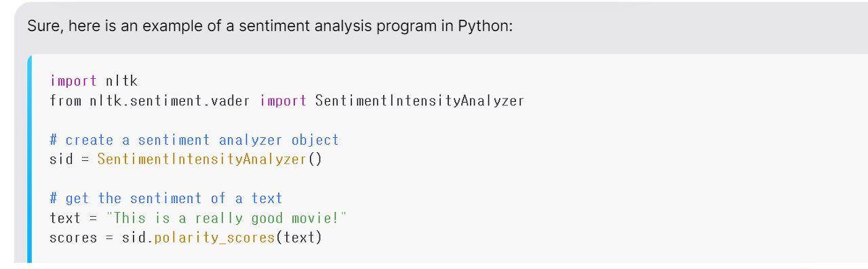Click black "SentimentIntensityAnalyzer" on the import line
Screen dimensions: 868x269
420,101
